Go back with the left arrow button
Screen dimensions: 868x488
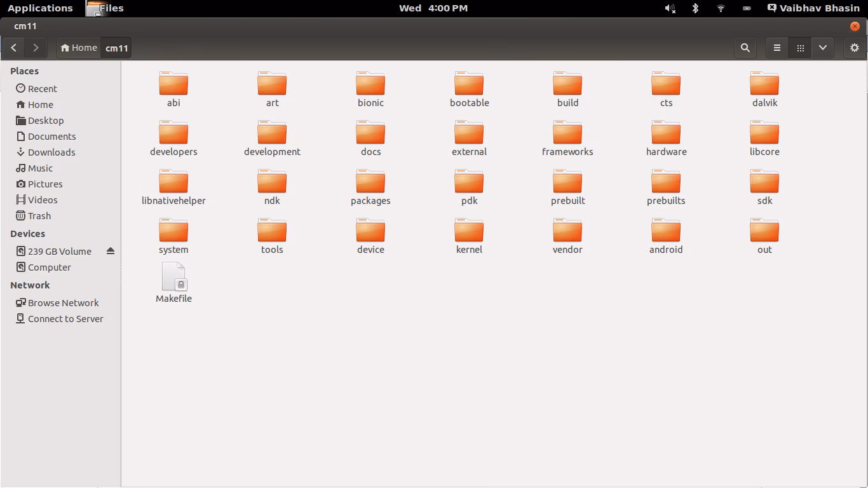click(x=14, y=48)
